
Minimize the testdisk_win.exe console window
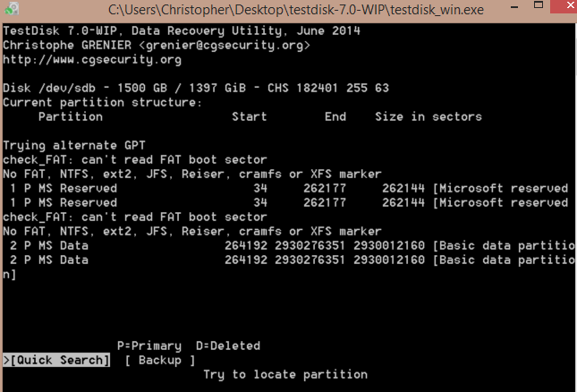[514, 6]
